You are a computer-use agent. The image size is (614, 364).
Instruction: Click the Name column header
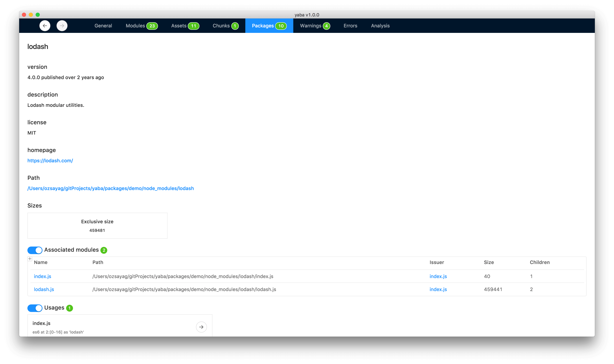tap(41, 262)
